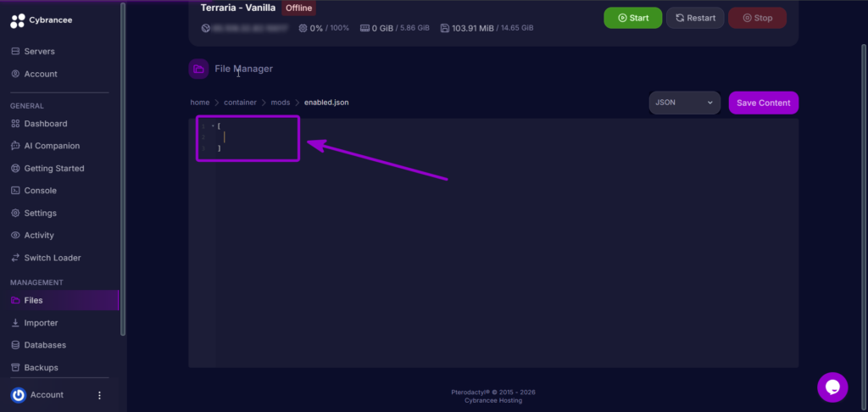Viewport: 868px width, 412px height.
Task: Open the three-dot account options menu
Action: coord(100,395)
